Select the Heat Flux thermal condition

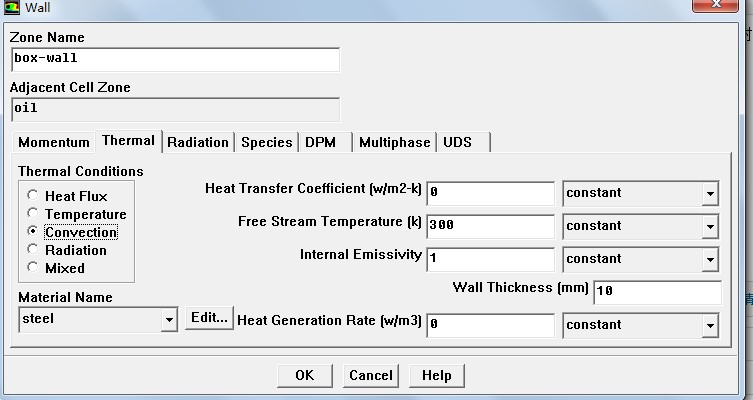[x=34, y=196]
